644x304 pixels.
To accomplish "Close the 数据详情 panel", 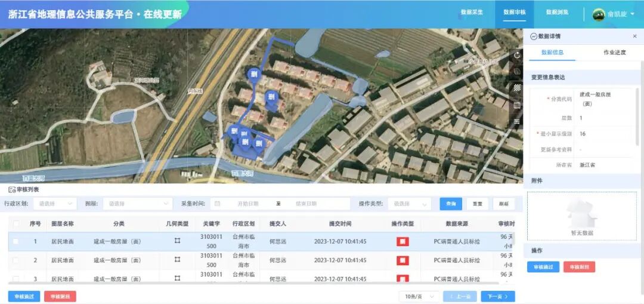I will [x=634, y=36].
